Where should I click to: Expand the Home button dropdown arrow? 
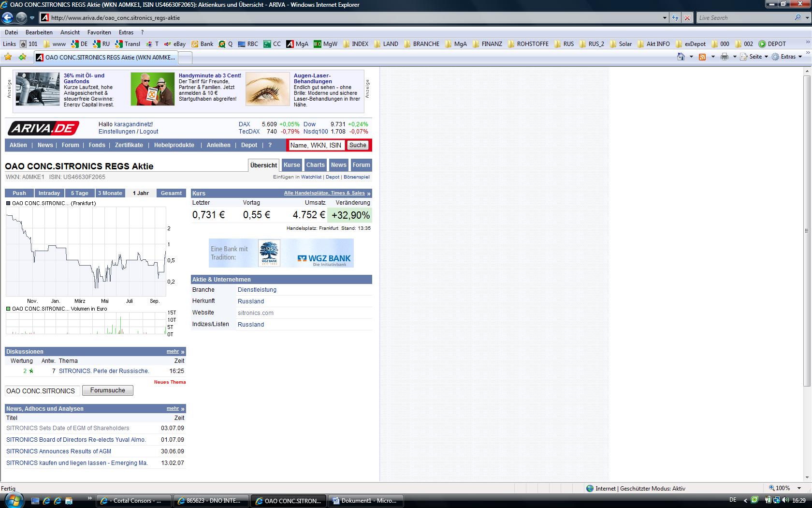(691, 57)
